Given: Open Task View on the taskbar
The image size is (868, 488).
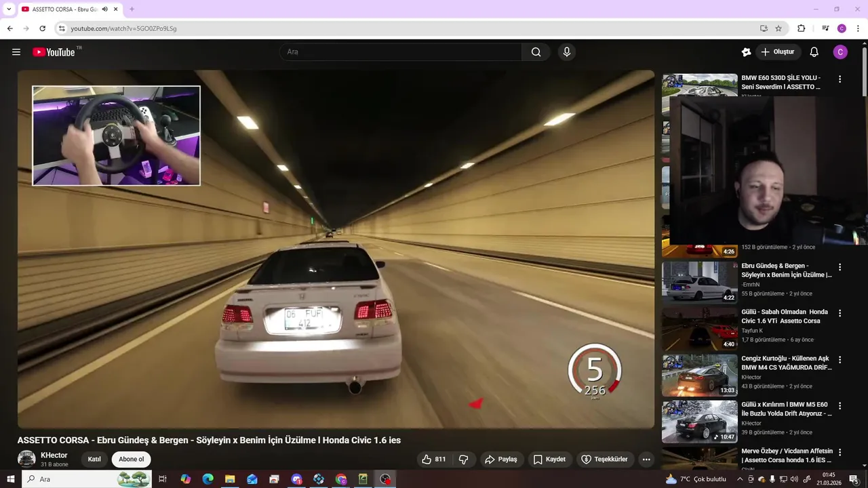Looking at the screenshot, I should (x=163, y=479).
